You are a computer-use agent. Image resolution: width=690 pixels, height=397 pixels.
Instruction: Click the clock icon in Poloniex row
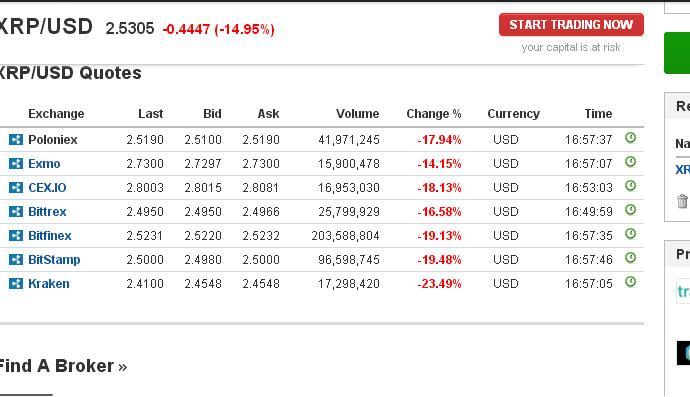click(630, 138)
